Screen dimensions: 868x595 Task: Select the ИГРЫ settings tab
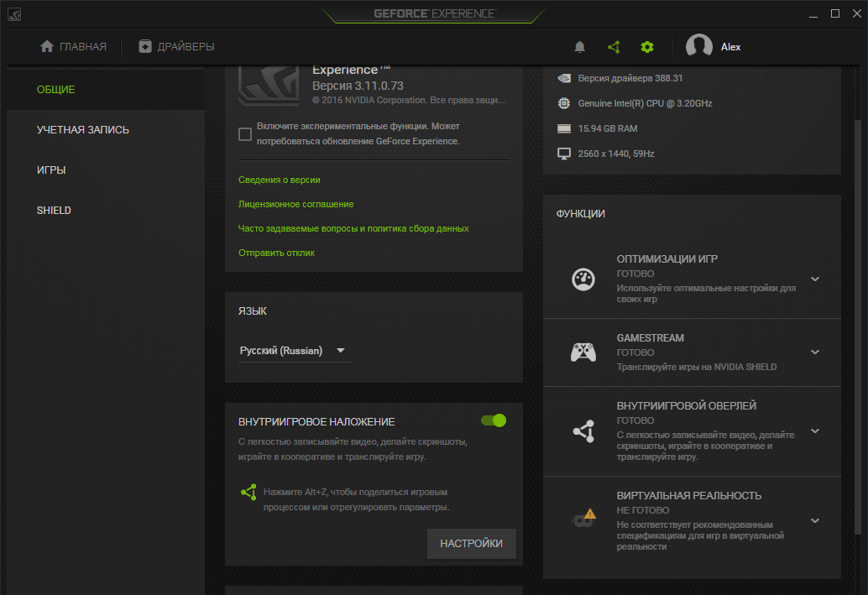106,170
